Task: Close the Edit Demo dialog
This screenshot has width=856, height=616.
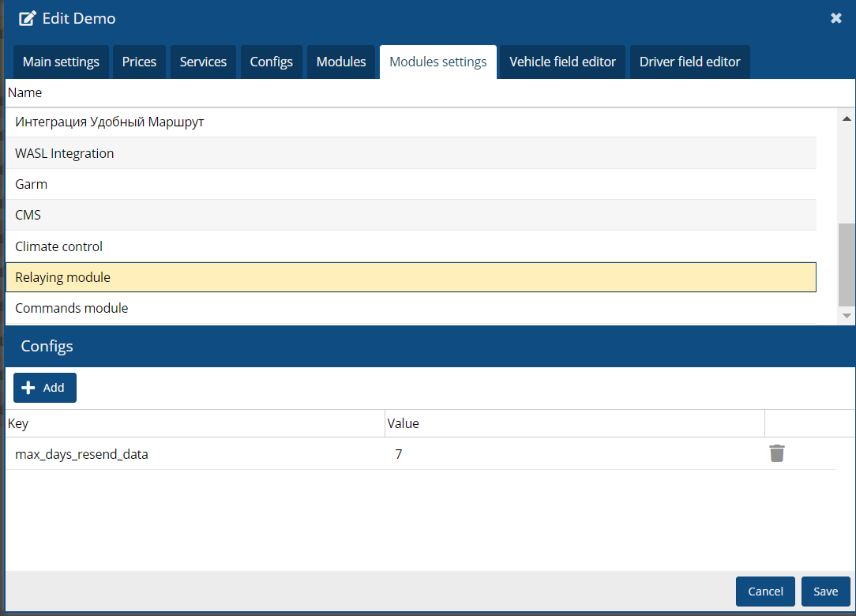Action: click(836, 18)
